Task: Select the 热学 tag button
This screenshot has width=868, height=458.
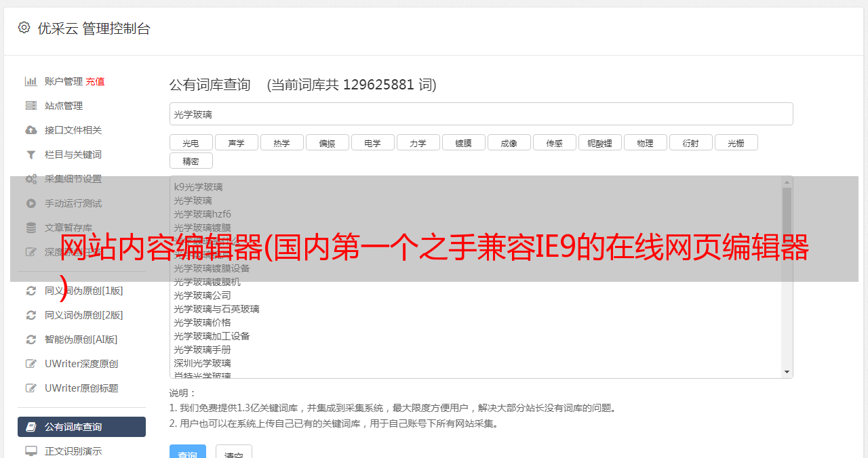Action: 282,143
